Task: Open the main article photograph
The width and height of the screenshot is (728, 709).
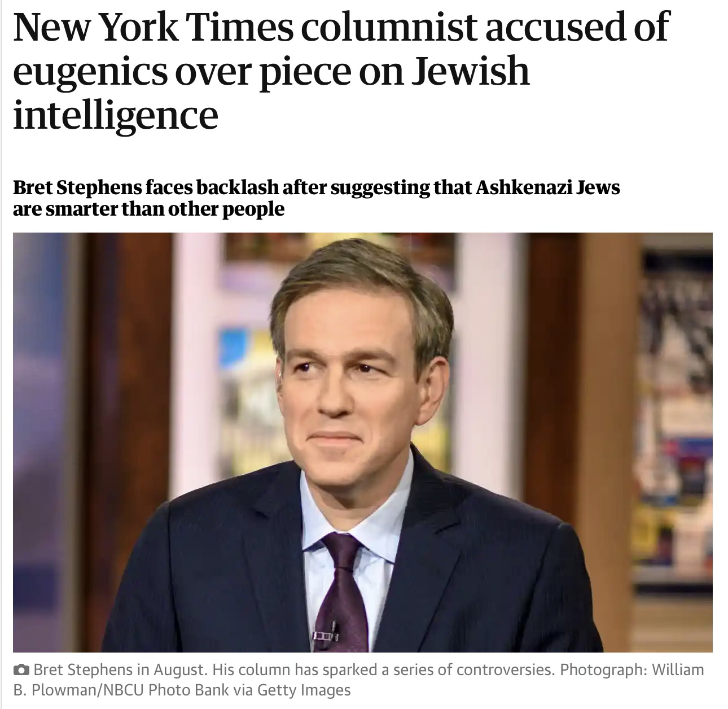Action: [x=362, y=442]
